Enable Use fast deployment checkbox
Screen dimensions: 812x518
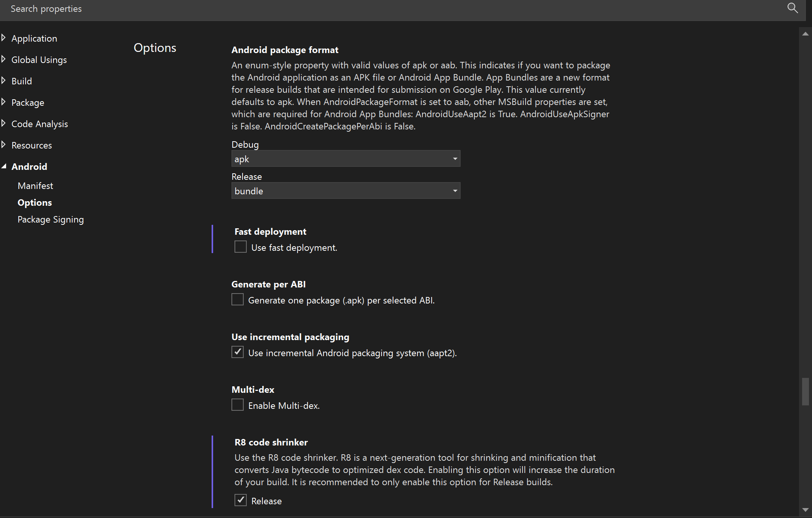240,247
